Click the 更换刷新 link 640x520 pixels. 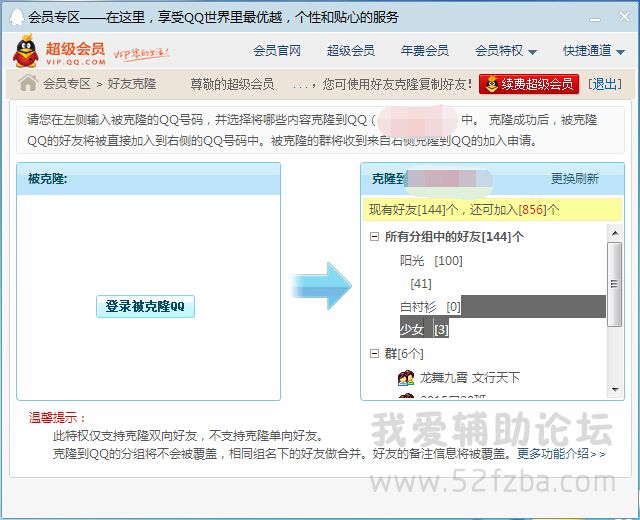point(574,178)
